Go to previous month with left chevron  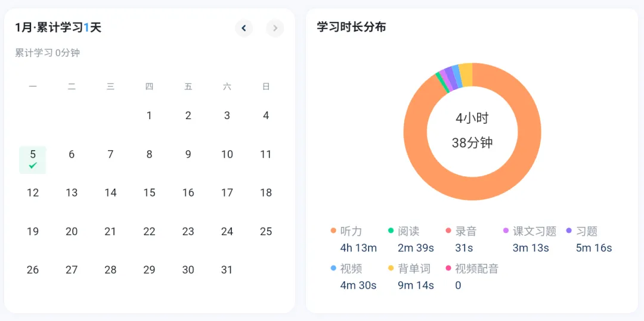243,28
